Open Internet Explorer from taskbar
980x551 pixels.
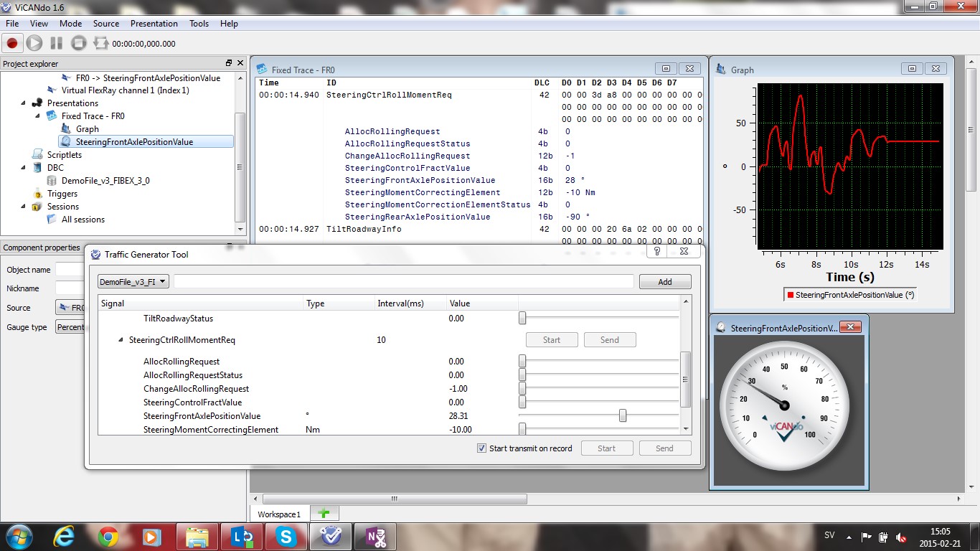coord(65,536)
